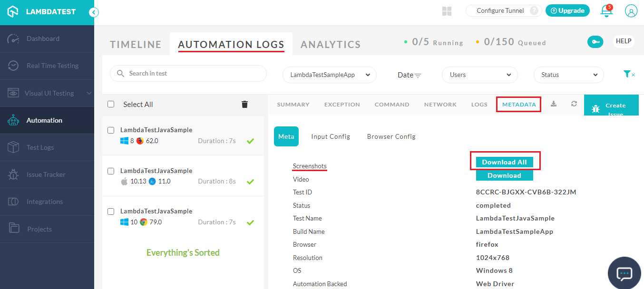Open the Real Time Testing menu item
This screenshot has width=644, height=289.
47,66
